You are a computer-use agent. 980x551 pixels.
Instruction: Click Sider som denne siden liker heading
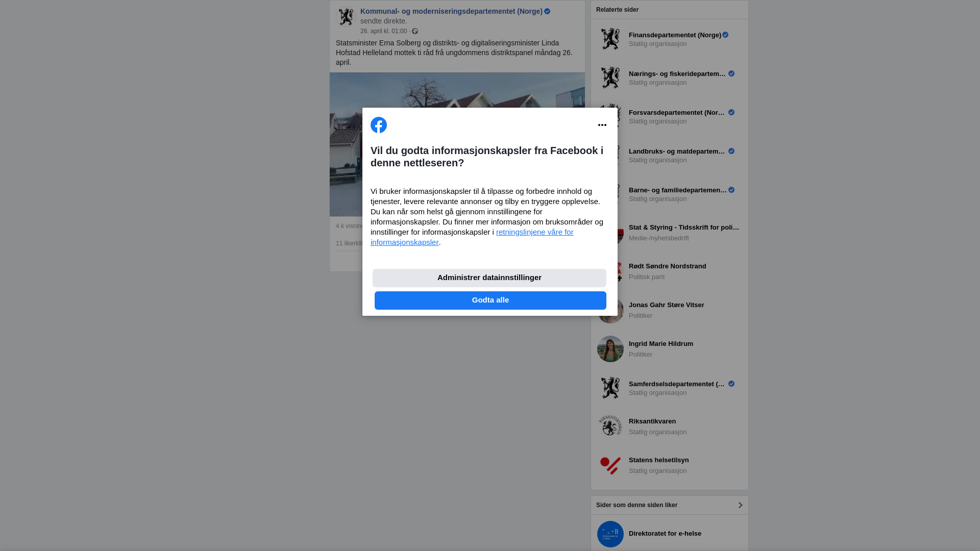point(637,505)
